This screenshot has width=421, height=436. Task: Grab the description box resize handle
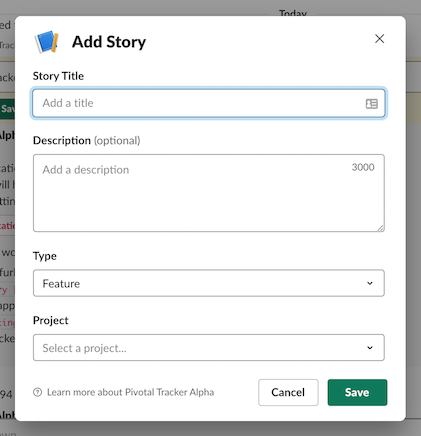point(381,228)
